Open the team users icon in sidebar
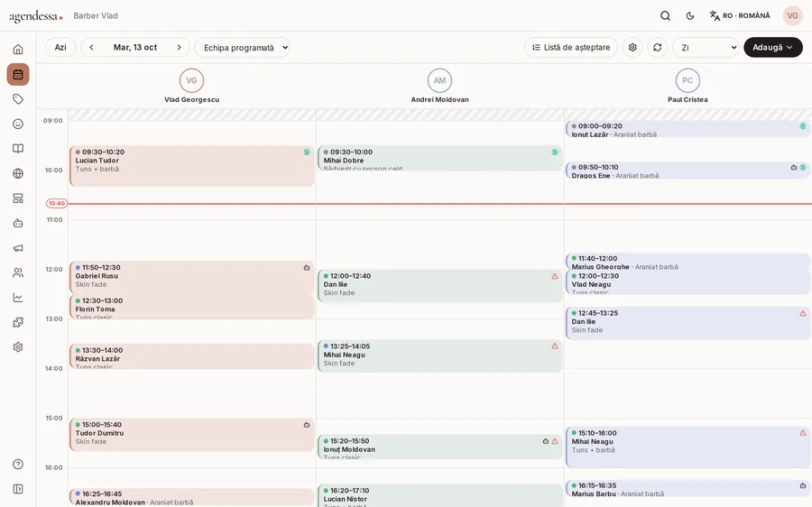Screen dimensions: 812x507 pyautogui.click(x=18, y=272)
